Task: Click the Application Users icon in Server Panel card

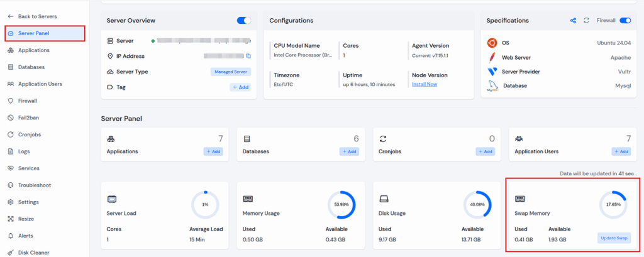Action: (x=519, y=138)
